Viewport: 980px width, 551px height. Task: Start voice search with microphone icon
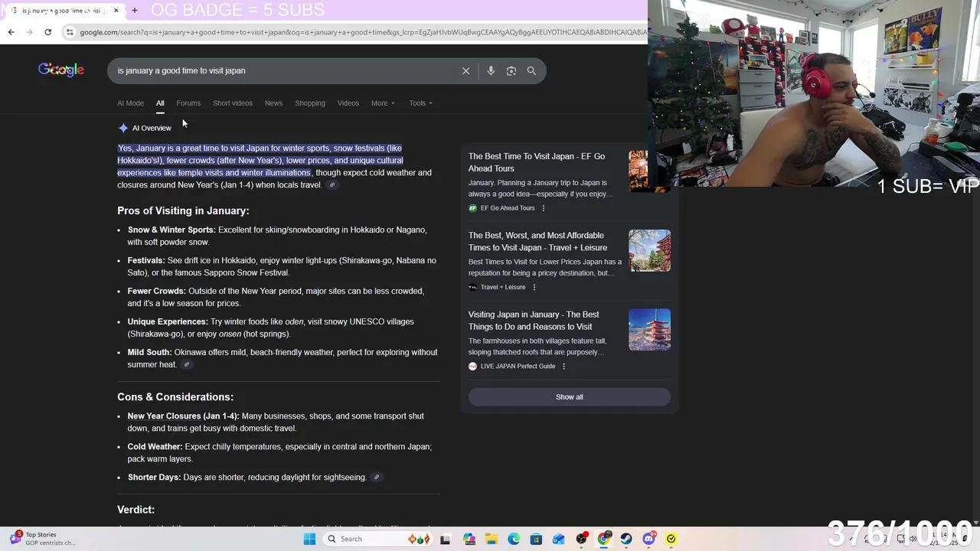click(x=491, y=70)
